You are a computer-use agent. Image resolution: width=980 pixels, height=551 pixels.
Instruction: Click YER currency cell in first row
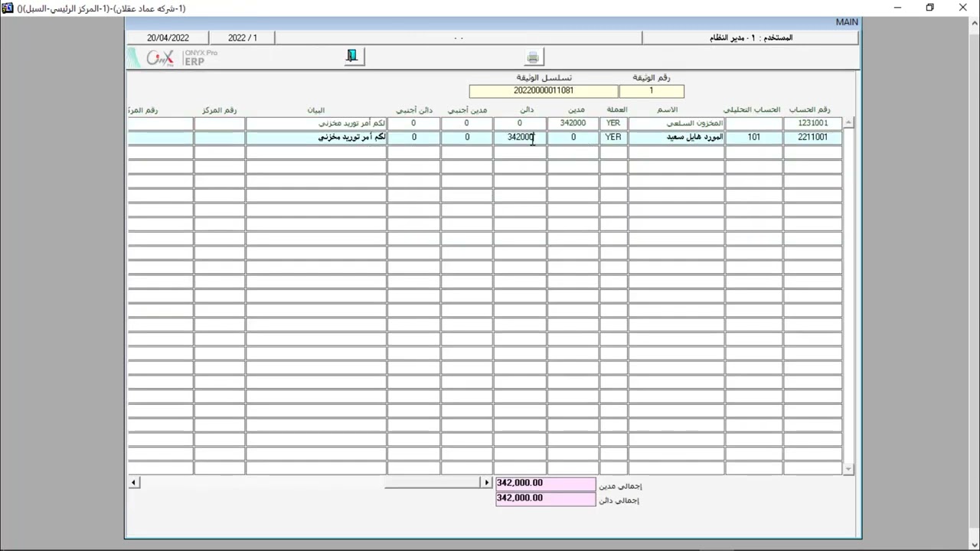pyautogui.click(x=613, y=123)
